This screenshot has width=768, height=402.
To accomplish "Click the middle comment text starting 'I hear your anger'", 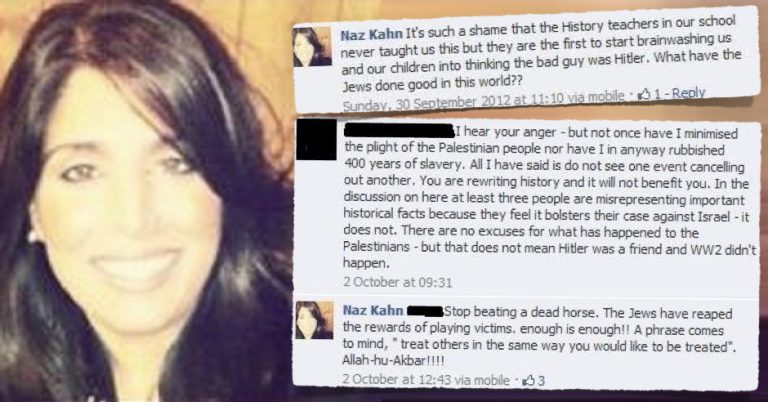I will [x=549, y=197].
